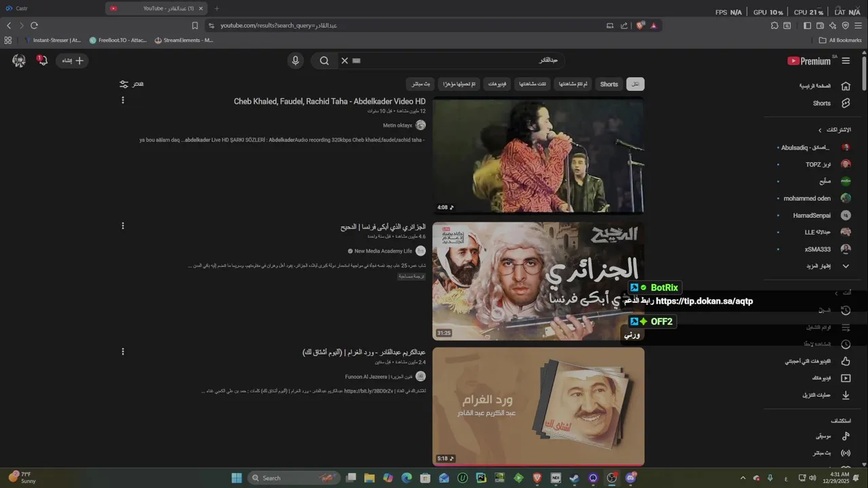
Task: Open the Funoon Al Jazeera channel link
Action: pyautogui.click(x=378, y=377)
